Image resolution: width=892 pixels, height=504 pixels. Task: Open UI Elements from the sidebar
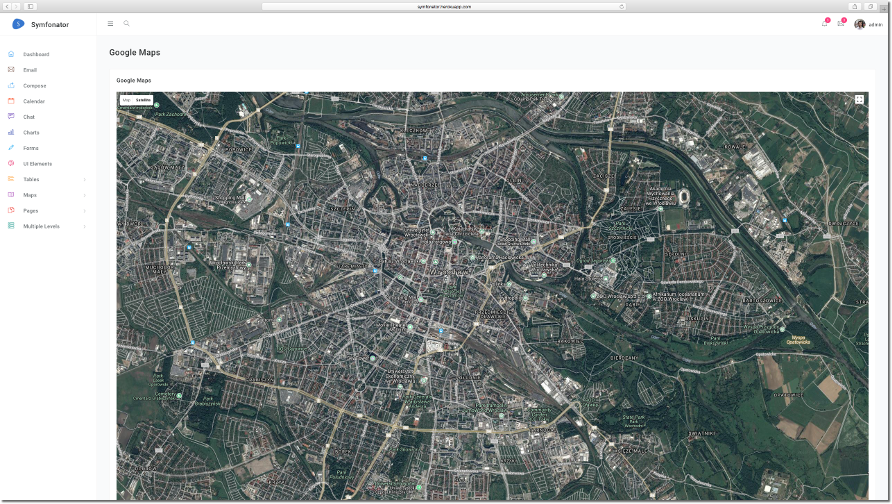(37, 164)
